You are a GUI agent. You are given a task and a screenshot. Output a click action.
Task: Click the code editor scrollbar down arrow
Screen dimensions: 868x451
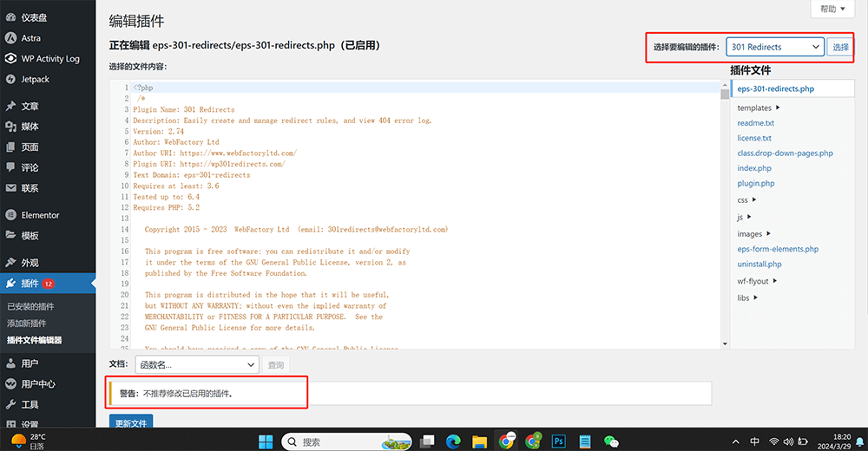point(725,343)
